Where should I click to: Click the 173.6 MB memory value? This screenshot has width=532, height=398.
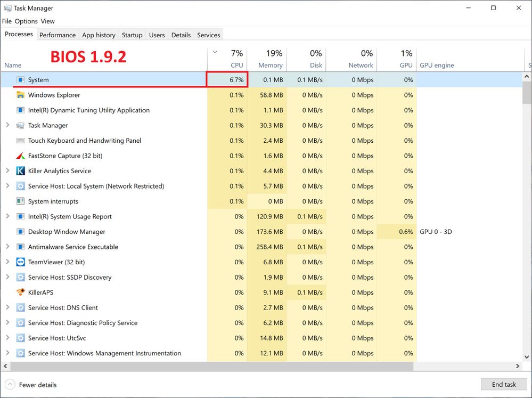pyautogui.click(x=270, y=232)
